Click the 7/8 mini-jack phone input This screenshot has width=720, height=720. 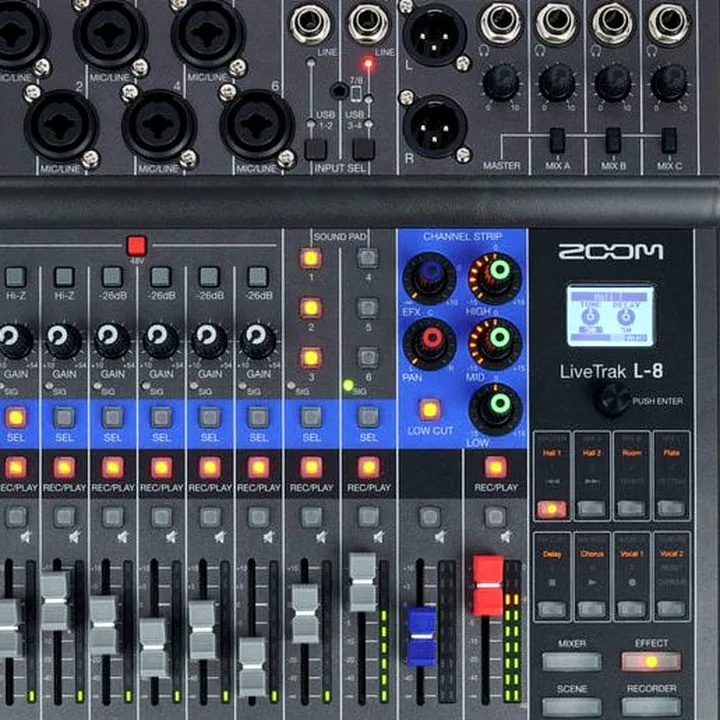click(339, 90)
